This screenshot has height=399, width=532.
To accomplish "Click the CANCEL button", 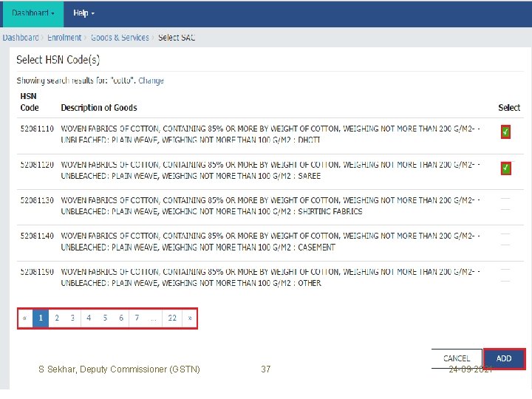I will [x=457, y=358].
